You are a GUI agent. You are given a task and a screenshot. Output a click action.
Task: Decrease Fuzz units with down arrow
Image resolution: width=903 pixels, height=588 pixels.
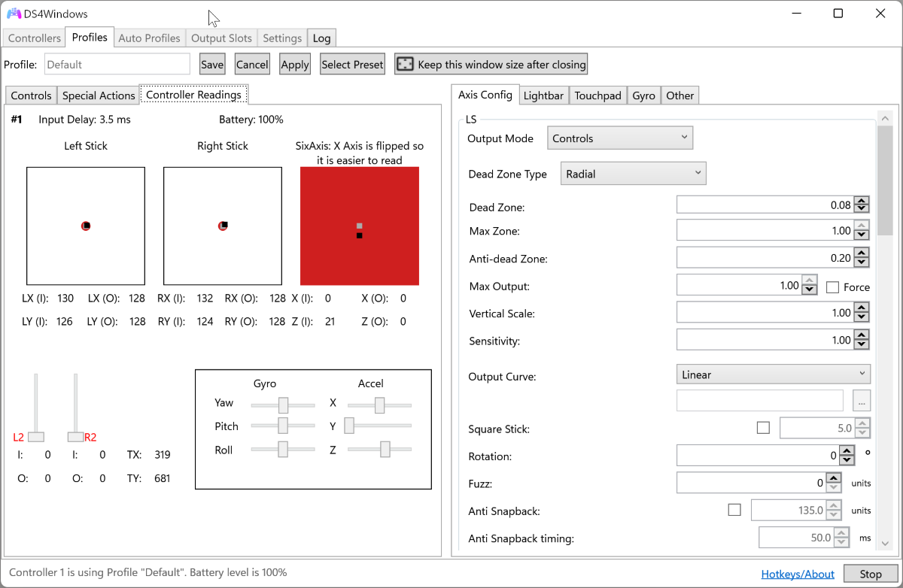click(833, 487)
